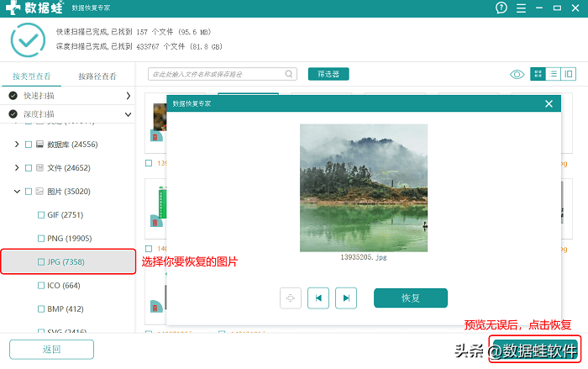Select the GIF (2751) label
The width and height of the screenshot is (588, 369).
(x=66, y=215)
